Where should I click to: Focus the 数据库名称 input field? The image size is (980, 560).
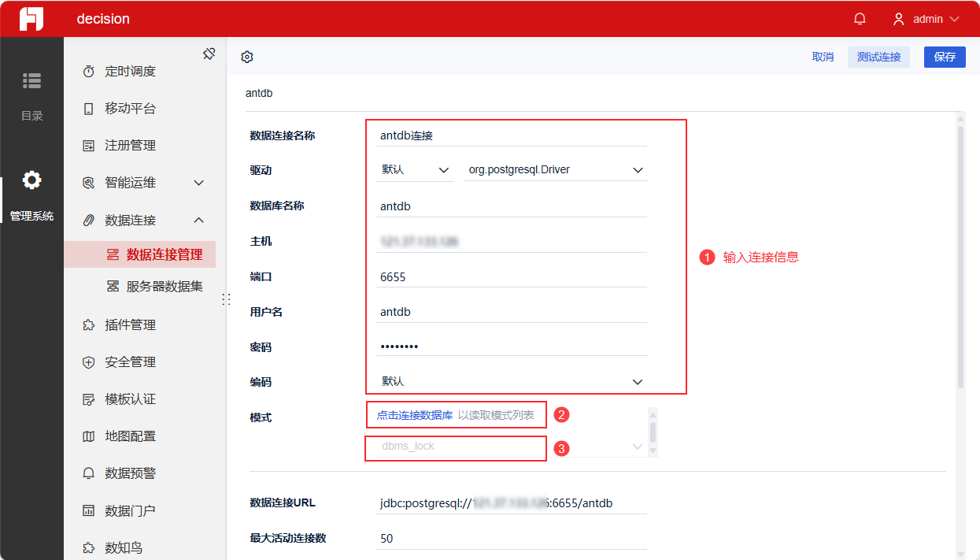tap(512, 206)
